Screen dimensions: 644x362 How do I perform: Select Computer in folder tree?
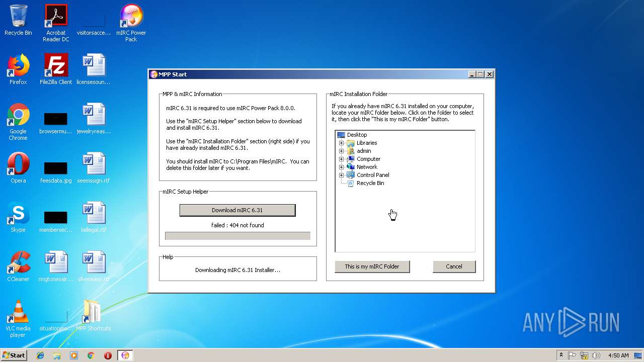point(368,159)
